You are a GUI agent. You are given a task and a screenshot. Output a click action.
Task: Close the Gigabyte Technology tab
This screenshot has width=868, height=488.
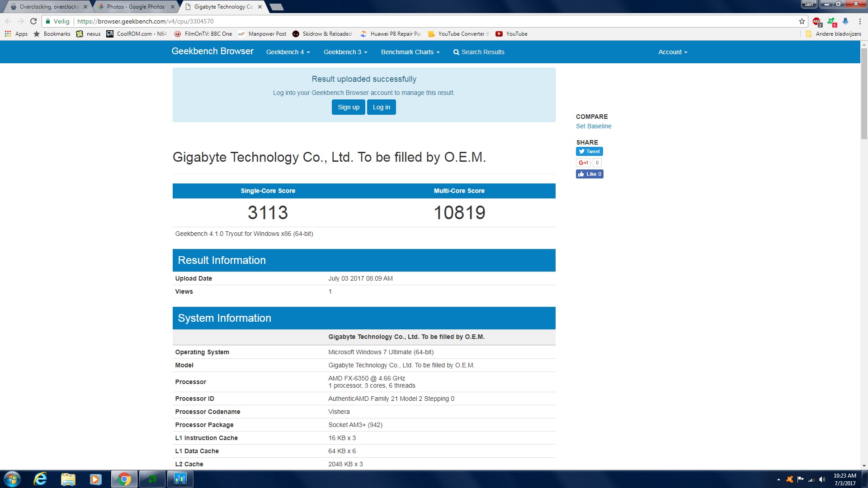click(260, 7)
